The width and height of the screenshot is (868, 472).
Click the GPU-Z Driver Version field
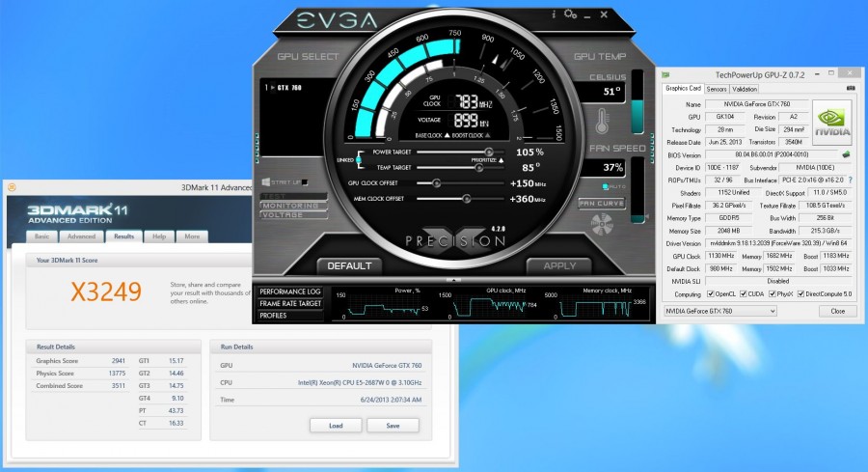coord(777,244)
